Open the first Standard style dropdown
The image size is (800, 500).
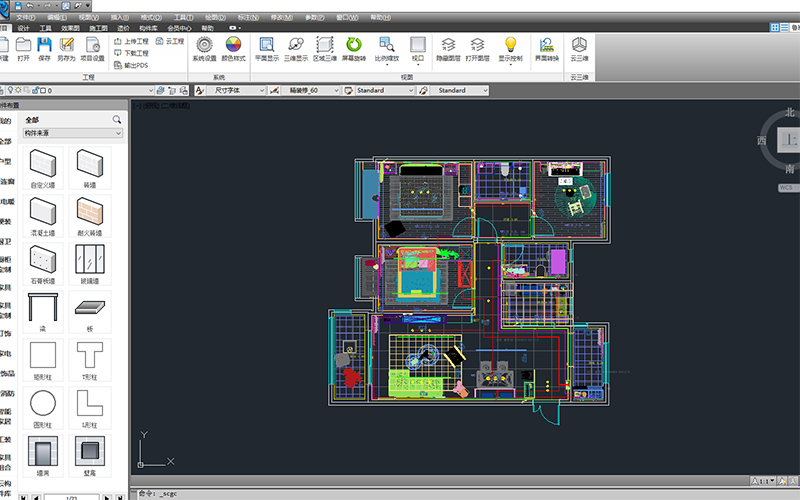coord(385,90)
